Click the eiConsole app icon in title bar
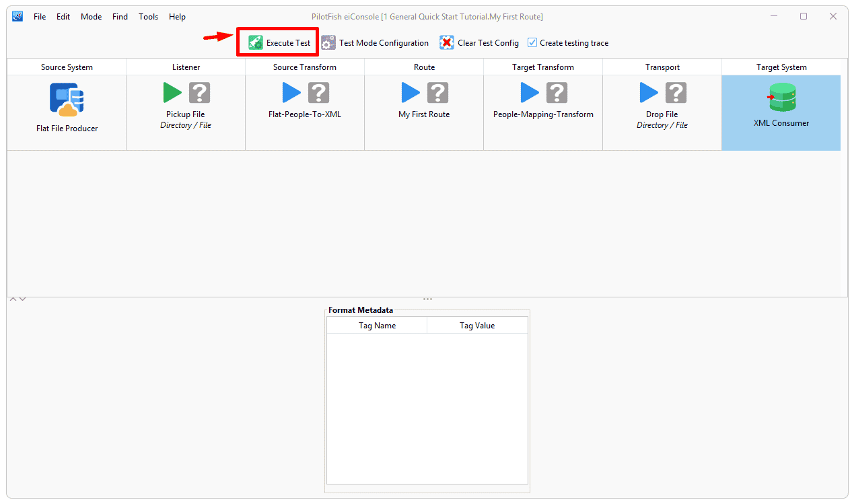850x504 pixels. click(x=18, y=17)
